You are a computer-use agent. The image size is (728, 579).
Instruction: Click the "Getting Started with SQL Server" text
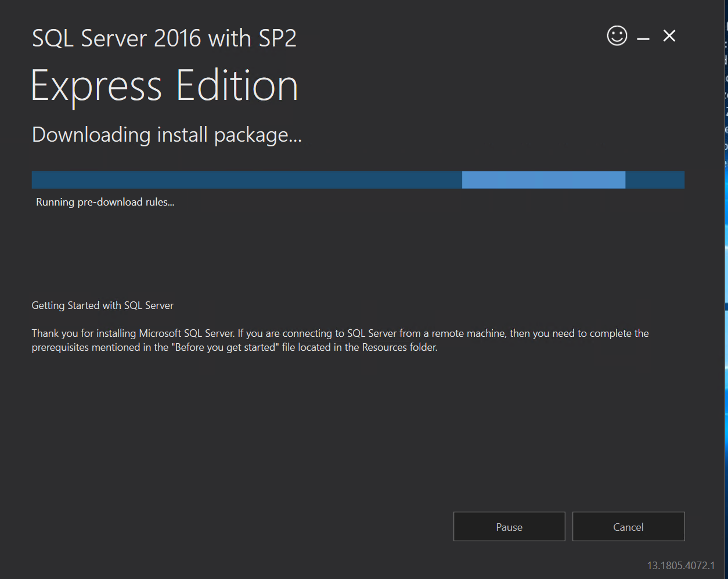[103, 305]
